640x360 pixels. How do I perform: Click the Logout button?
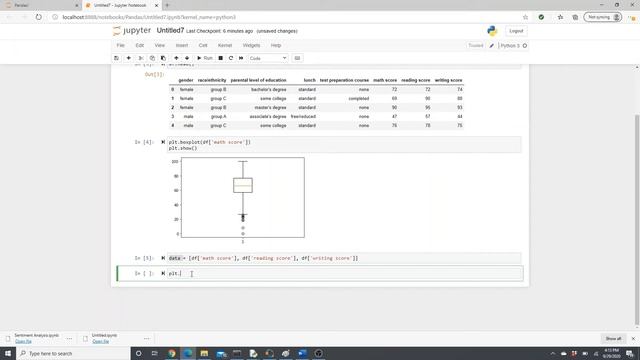[x=516, y=31]
